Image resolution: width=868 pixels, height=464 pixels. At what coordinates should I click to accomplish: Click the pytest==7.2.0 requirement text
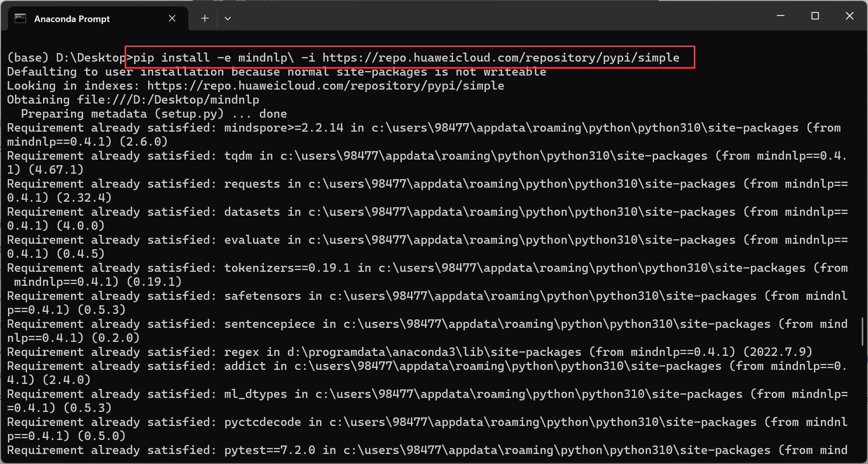click(x=269, y=450)
